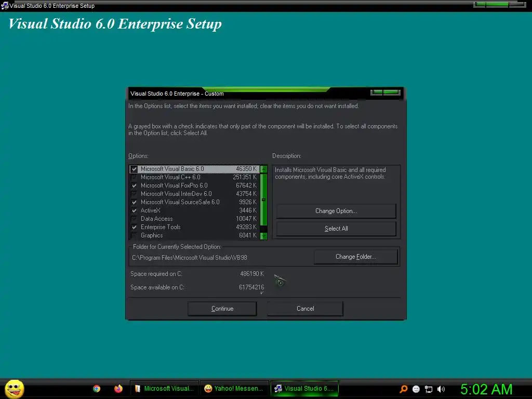Screen dimensions: 532x399
Task: Click the Change Option... button
Action: (x=336, y=211)
